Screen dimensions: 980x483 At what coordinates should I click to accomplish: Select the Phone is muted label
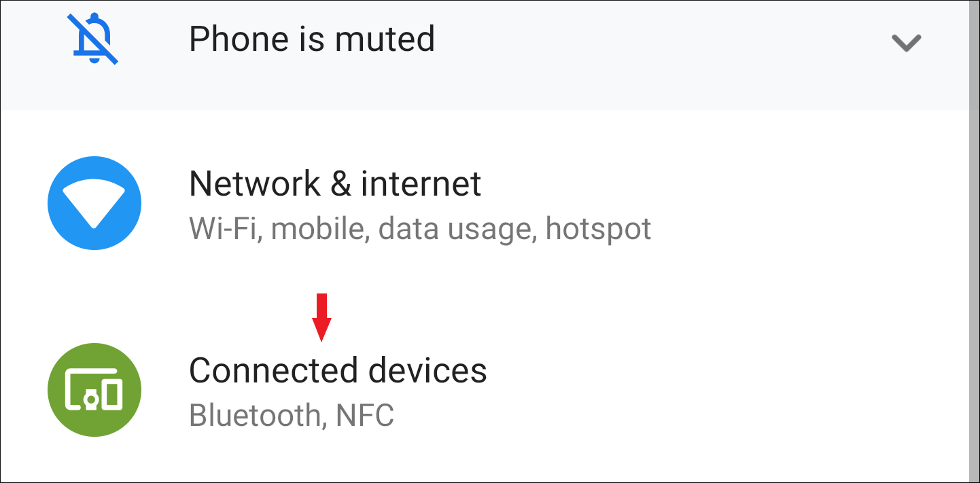point(312,39)
